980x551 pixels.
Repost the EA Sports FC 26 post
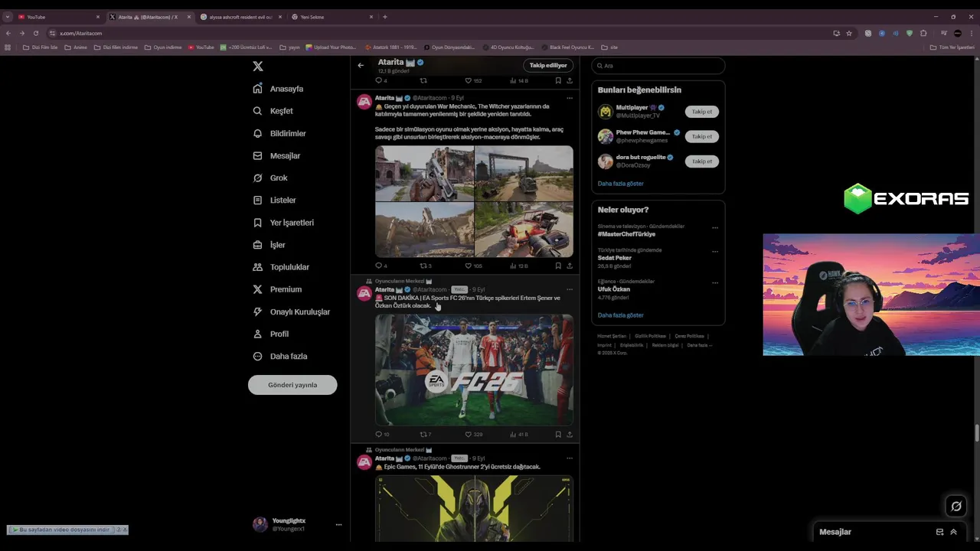point(423,434)
